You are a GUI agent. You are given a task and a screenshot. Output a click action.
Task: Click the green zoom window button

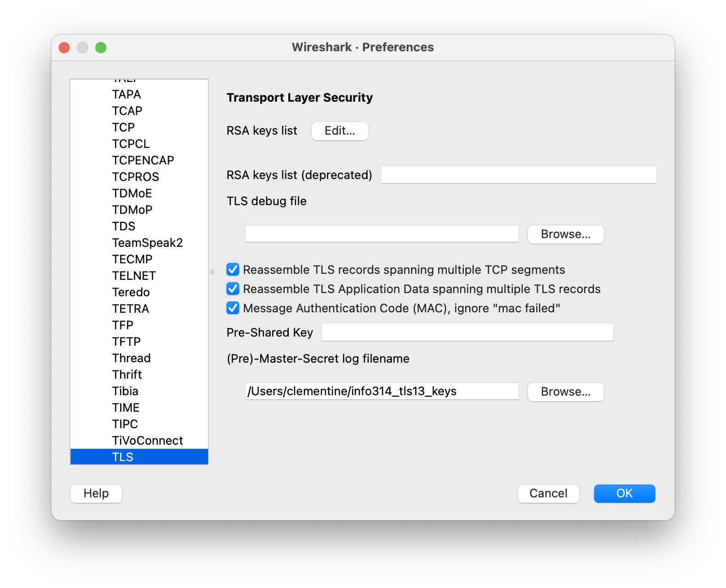(101, 48)
